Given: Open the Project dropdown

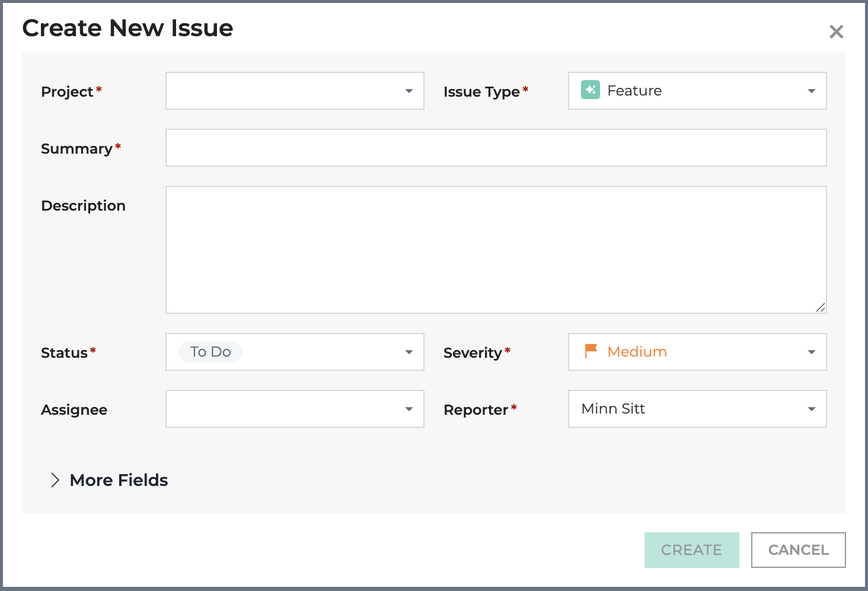Looking at the screenshot, I should tap(295, 91).
